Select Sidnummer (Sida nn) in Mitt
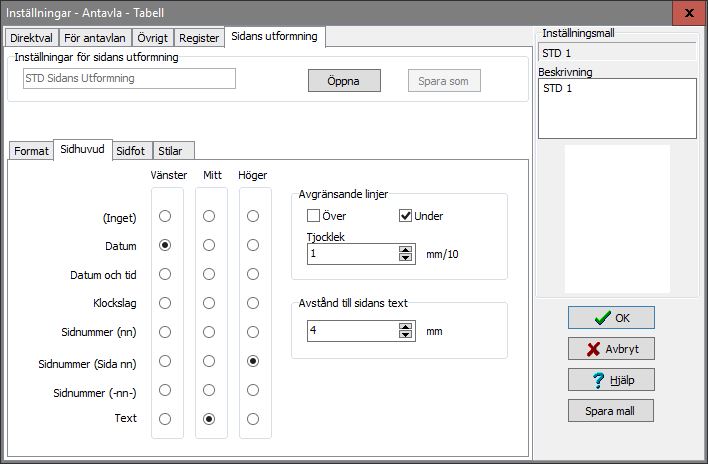Image resolution: width=708 pixels, height=464 pixels. click(209, 361)
